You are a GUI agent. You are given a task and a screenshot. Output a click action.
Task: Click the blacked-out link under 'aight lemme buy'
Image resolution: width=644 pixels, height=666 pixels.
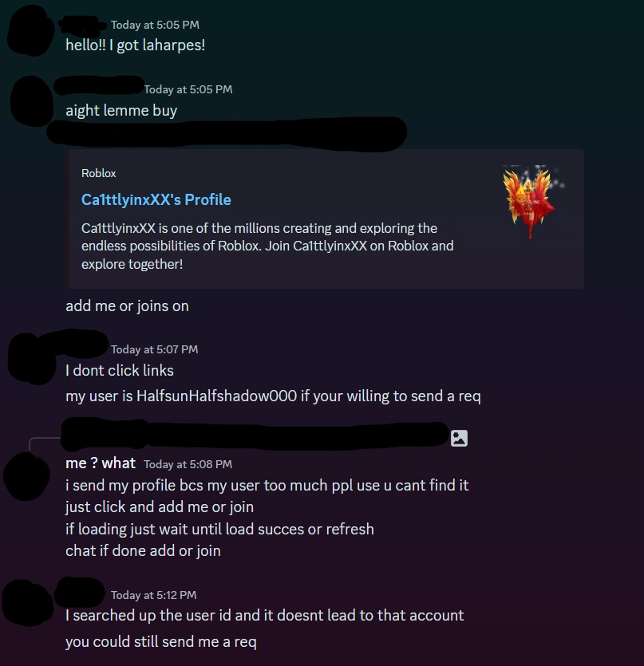click(227, 132)
